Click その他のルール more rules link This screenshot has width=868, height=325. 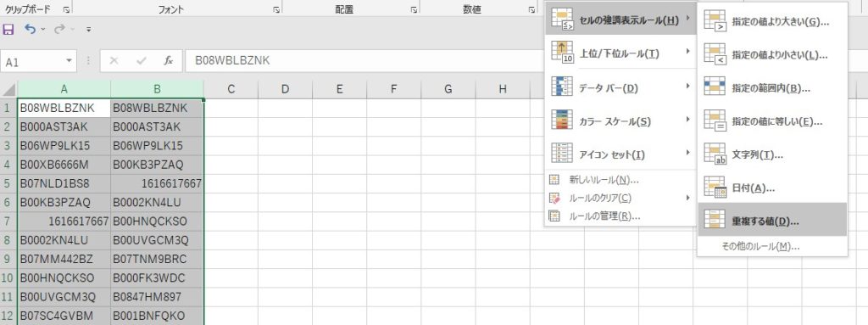pyautogui.click(x=761, y=247)
